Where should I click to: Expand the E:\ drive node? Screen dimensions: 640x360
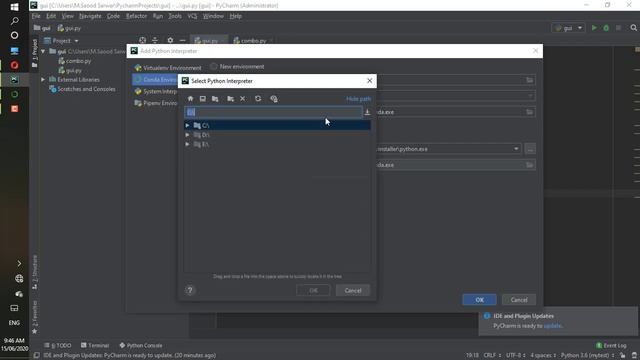click(x=187, y=144)
